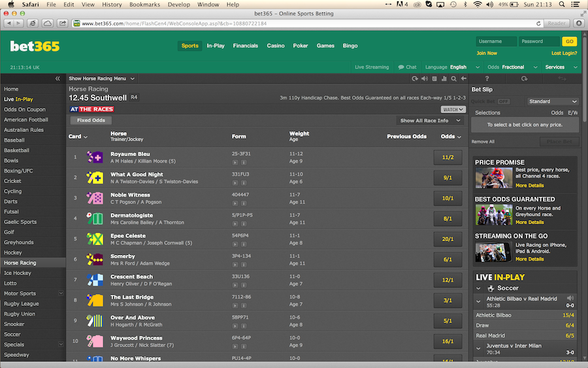
Task: Click Somerby's jockey silks icon
Action: pos(95,259)
